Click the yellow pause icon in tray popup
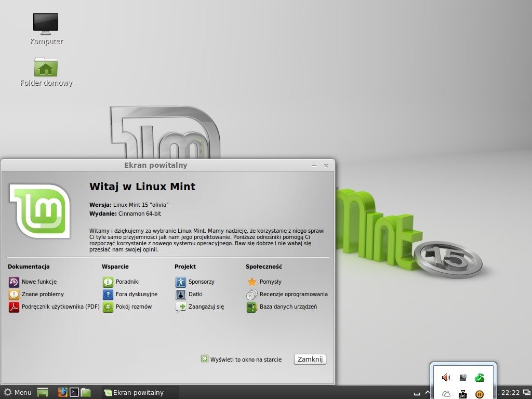Viewport: 532px width, 399px height. tap(480, 394)
